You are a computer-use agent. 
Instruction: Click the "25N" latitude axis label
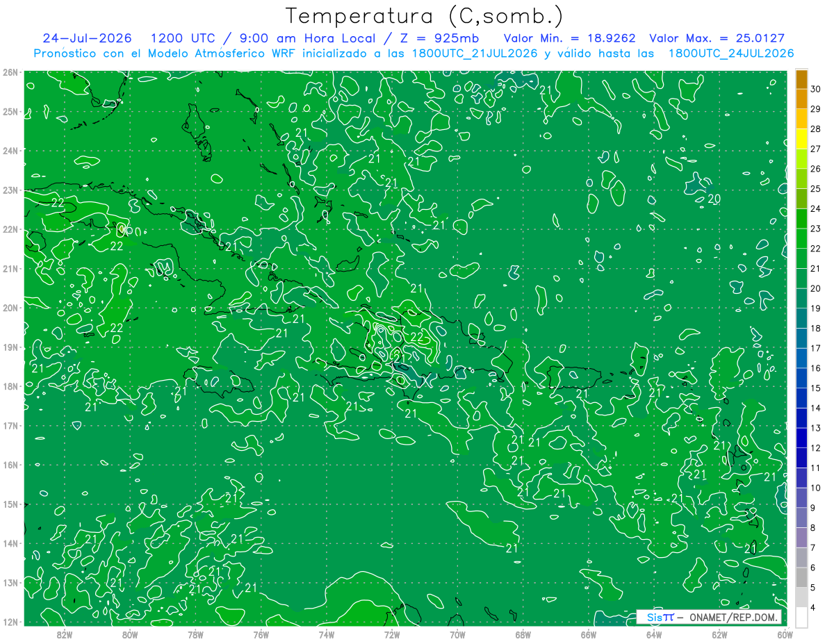(x=10, y=111)
